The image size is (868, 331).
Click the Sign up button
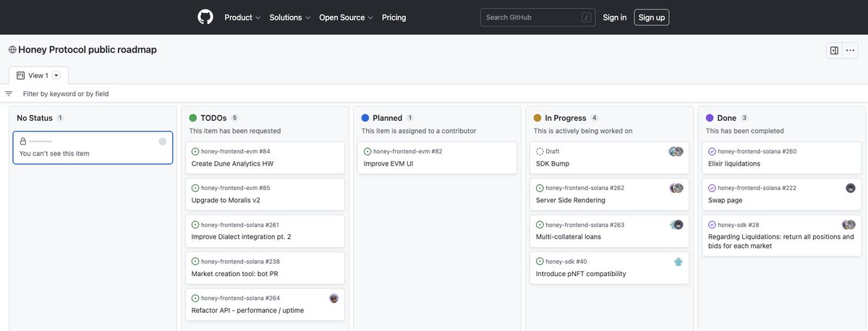[x=652, y=17]
